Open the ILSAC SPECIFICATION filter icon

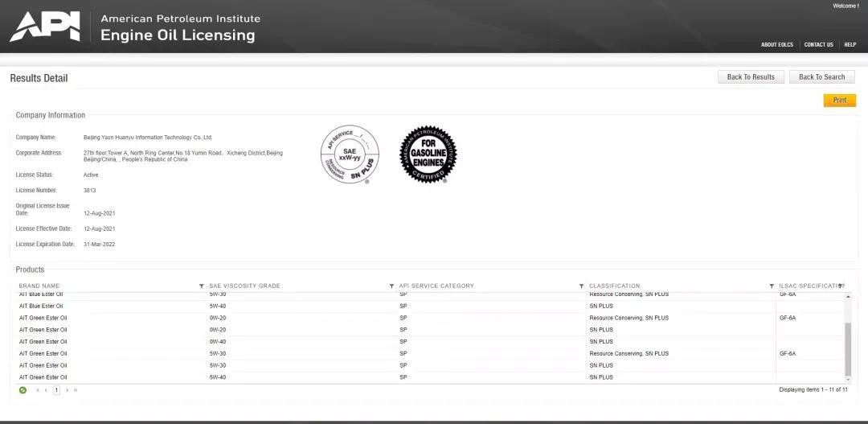coord(841,286)
